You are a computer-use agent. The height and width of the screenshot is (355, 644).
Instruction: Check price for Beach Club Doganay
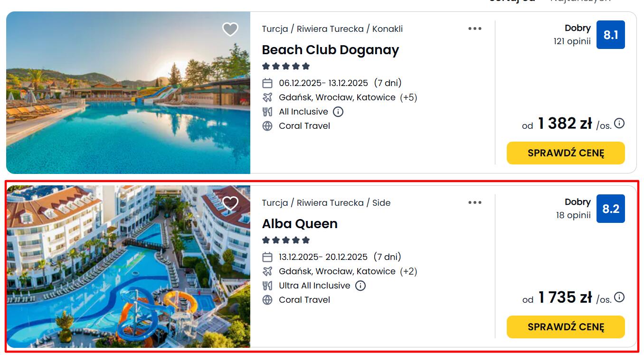tap(566, 153)
